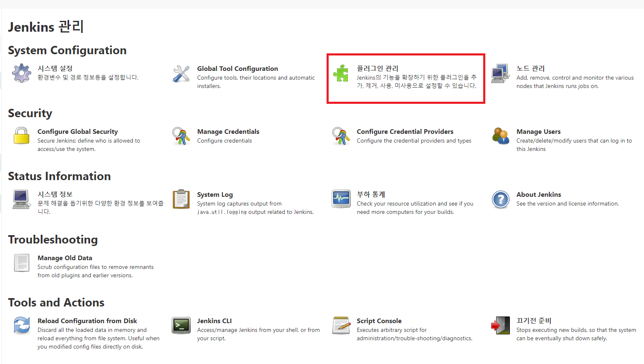
Task: Open the 노드 관리 link
Action: pos(530,68)
